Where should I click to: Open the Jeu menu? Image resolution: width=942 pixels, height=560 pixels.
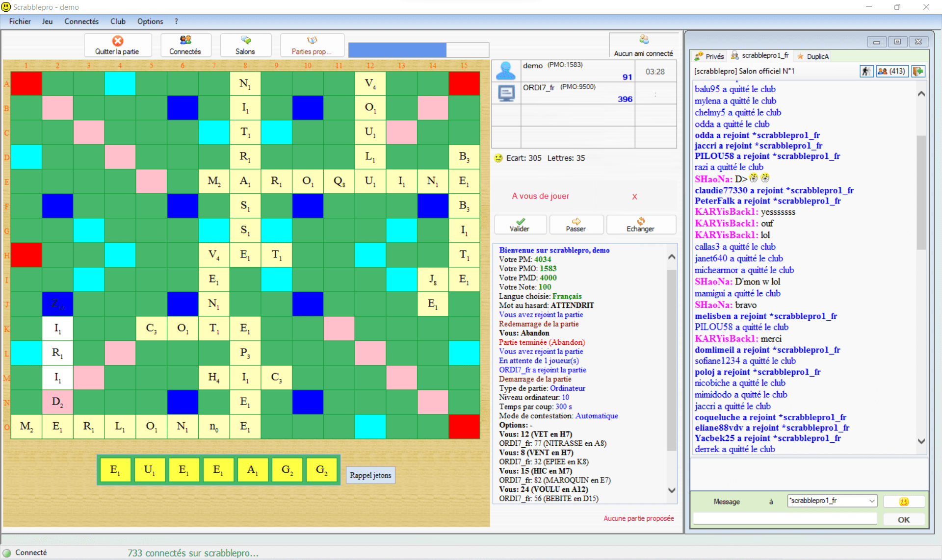[x=47, y=22]
